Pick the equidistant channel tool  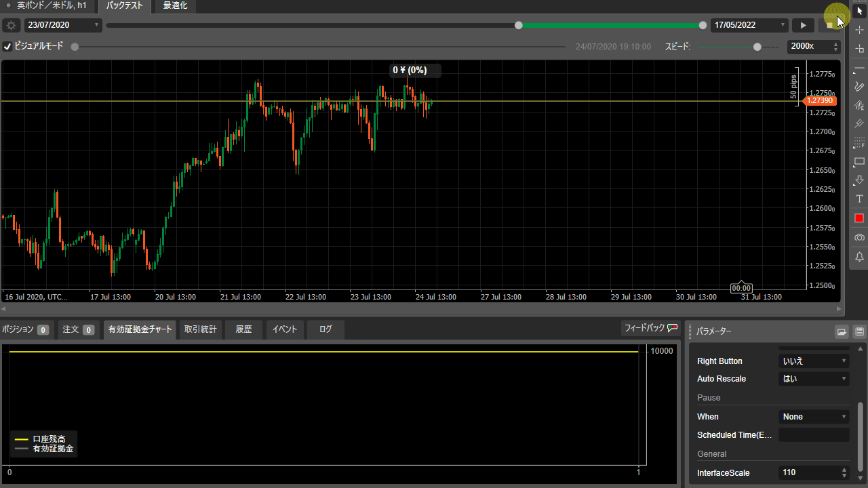(x=859, y=106)
